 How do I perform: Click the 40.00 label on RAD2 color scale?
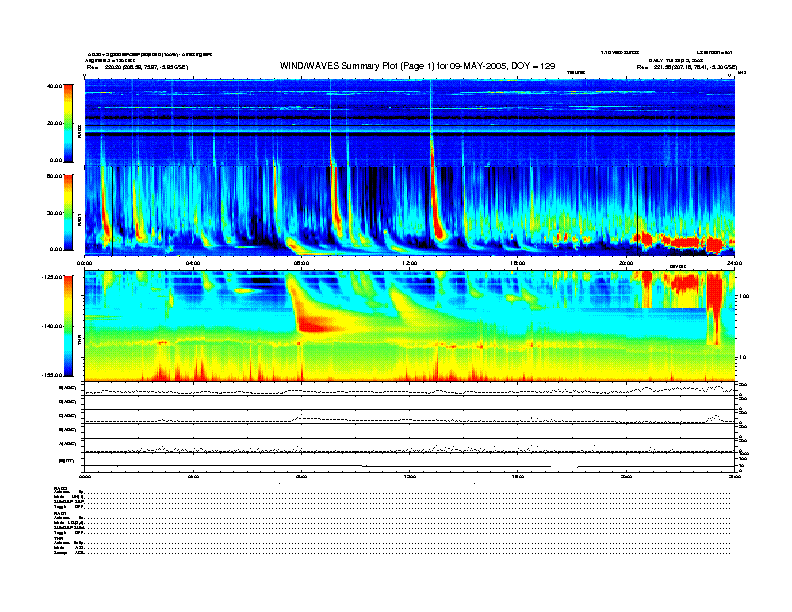[x=55, y=86]
